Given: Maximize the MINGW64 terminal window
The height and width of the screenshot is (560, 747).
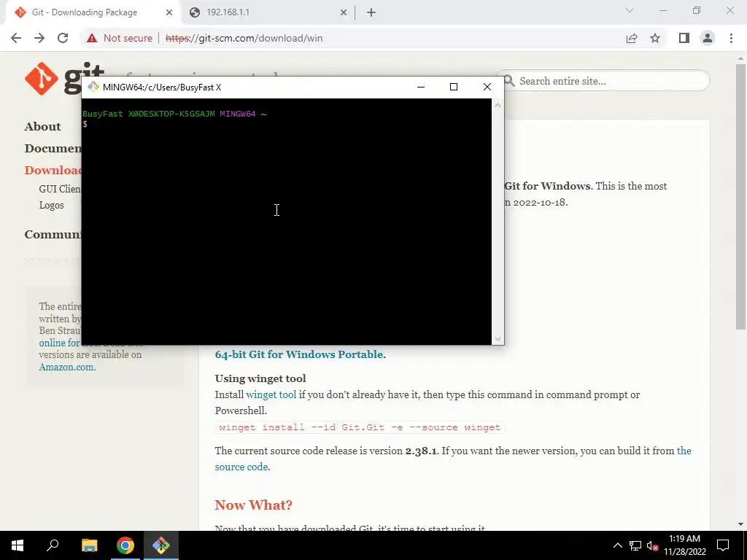Looking at the screenshot, I should (454, 87).
